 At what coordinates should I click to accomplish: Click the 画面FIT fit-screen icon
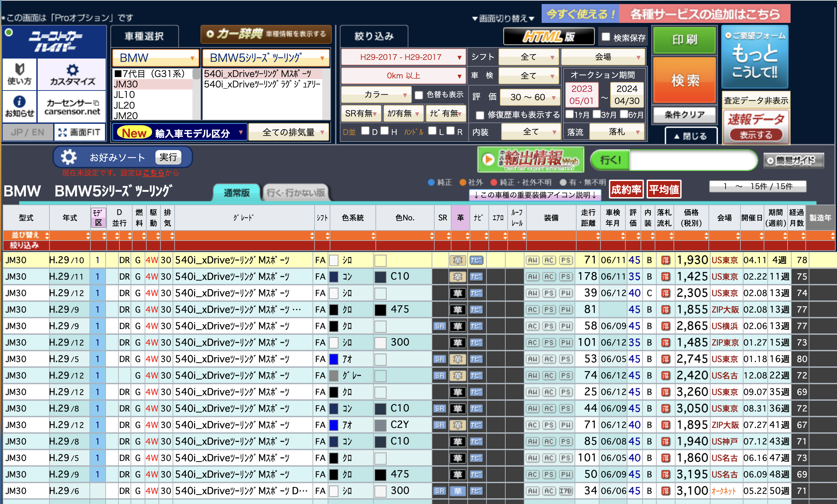79,132
